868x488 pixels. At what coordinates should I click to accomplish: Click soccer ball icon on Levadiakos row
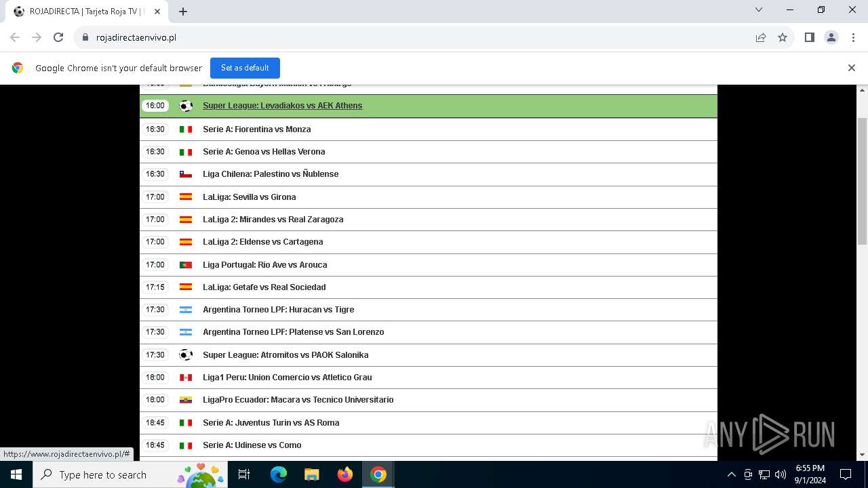click(186, 106)
